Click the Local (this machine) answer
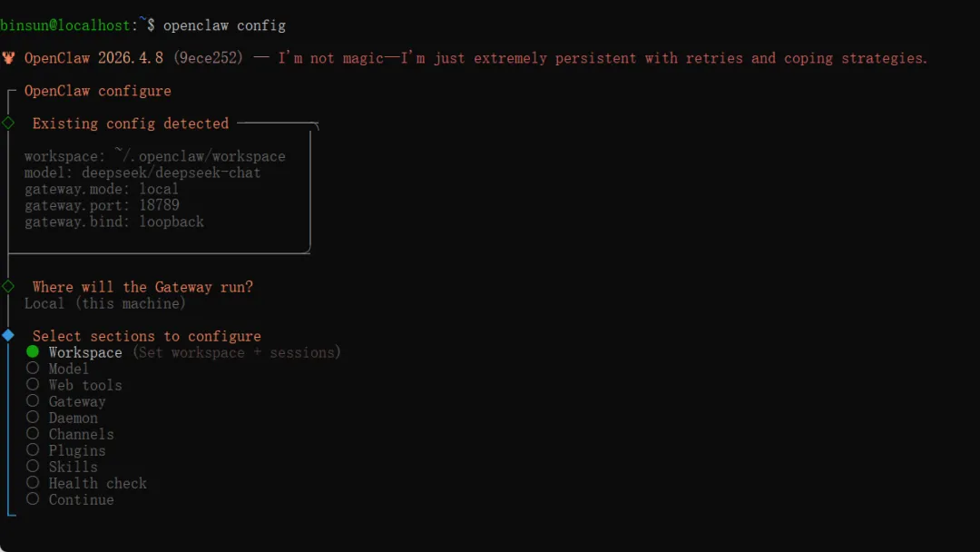The height and width of the screenshot is (552, 980). (x=105, y=303)
